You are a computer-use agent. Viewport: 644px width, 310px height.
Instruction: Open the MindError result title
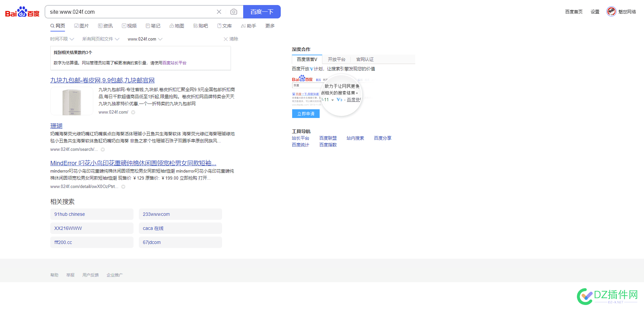pos(133,163)
